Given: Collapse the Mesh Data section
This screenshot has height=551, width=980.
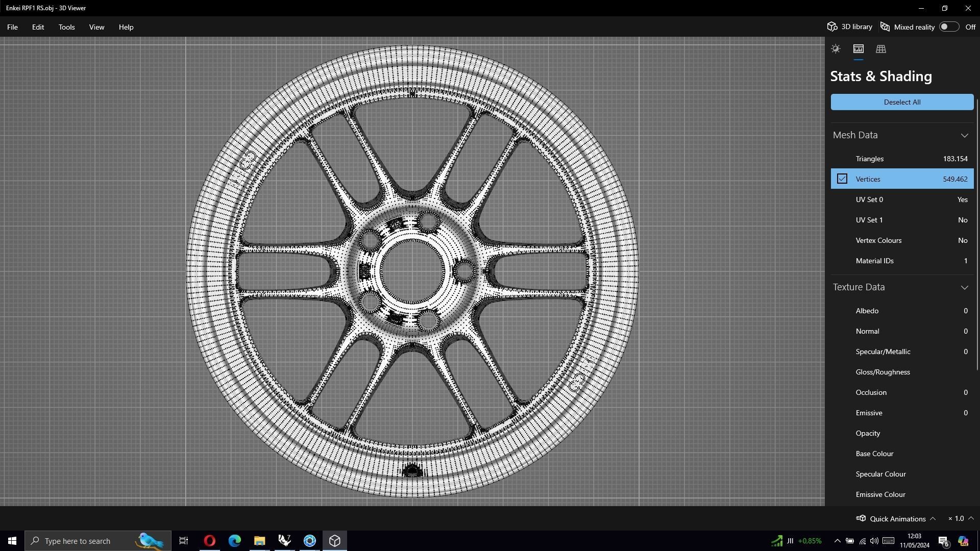Looking at the screenshot, I should click(x=964, y=135).
